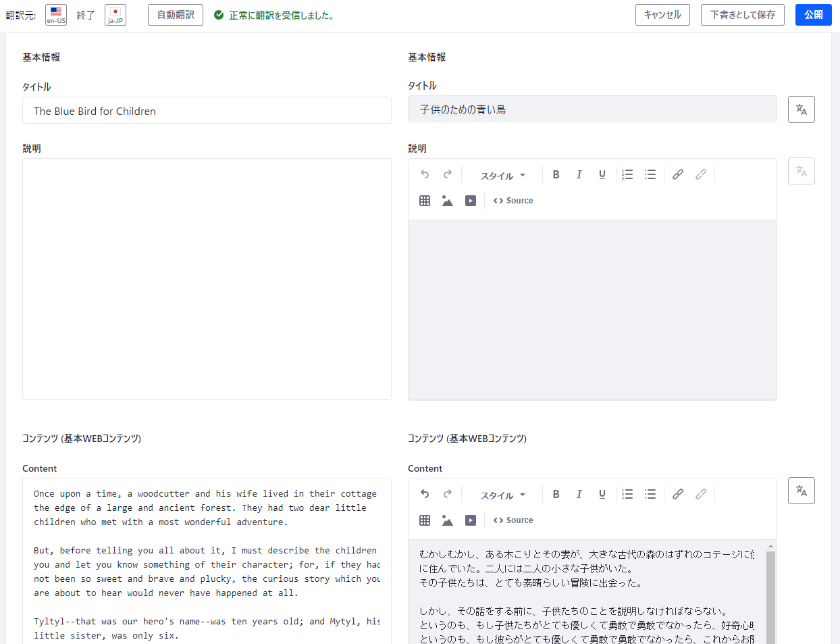Screen dimensions: 840x644
Task: Open the スタイル dropdown in Content editor
Action: tap(502, 495)
